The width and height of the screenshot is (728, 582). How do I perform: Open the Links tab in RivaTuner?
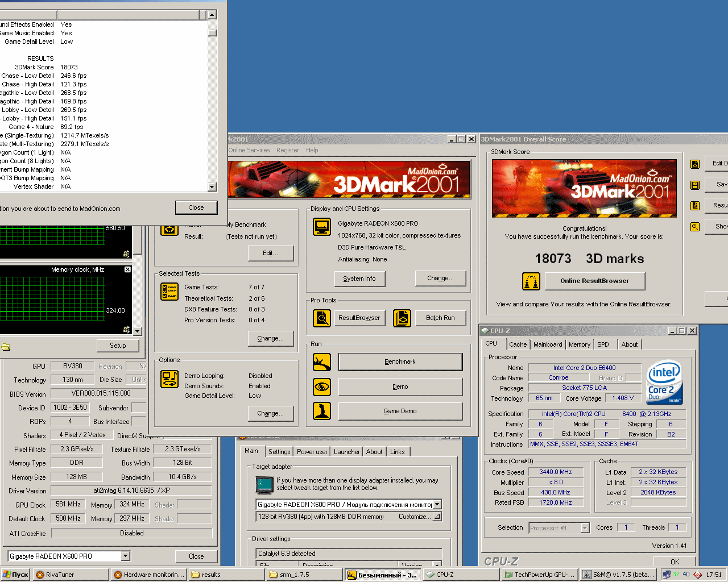coord(398,452)
